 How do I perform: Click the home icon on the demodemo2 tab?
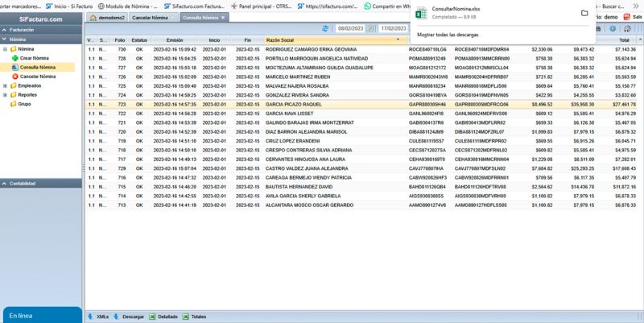pos(93,18)
